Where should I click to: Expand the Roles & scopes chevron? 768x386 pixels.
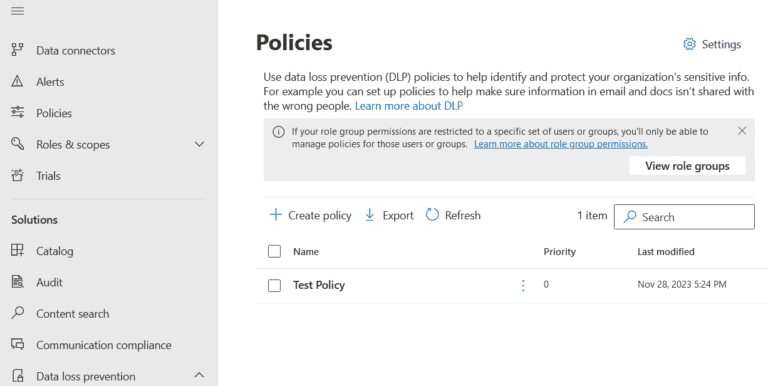199,144
